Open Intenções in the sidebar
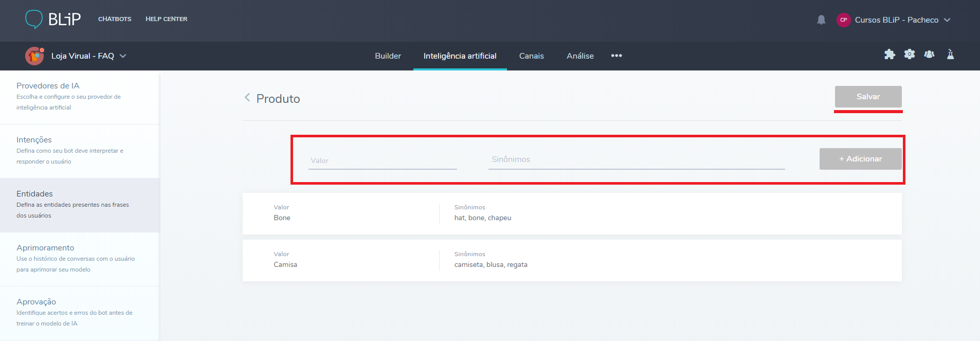The height and width of the screenshot is (341, 980). [34, 140]
